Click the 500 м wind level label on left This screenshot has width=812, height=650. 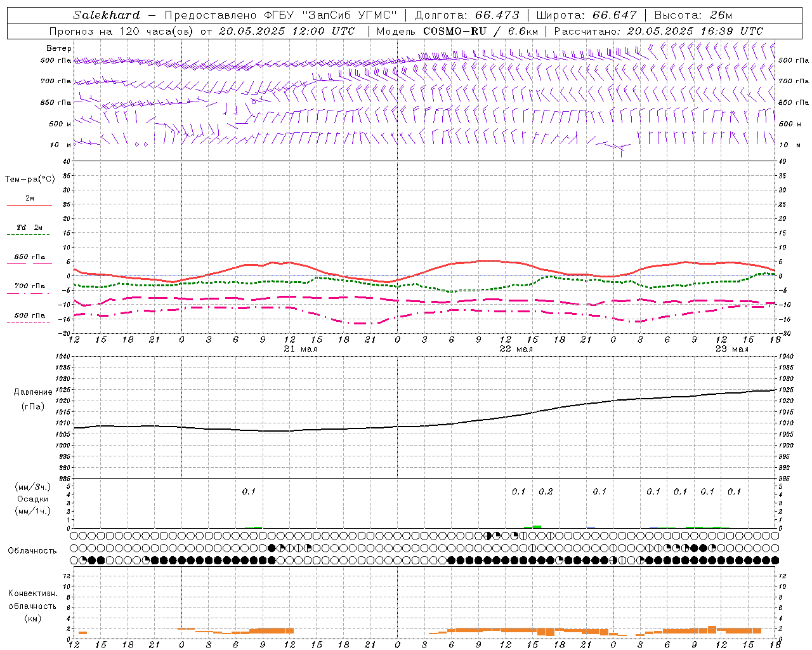[60, 124]
